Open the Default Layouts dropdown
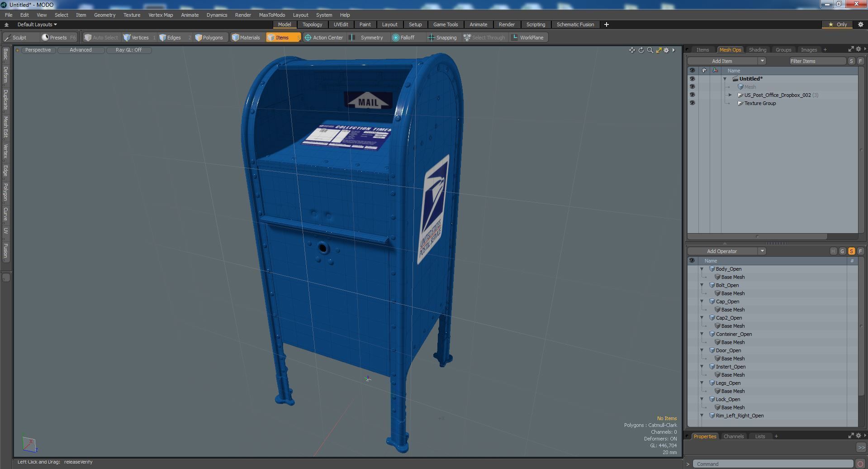The height and width of the screenshot is (469, 868). 36,24
